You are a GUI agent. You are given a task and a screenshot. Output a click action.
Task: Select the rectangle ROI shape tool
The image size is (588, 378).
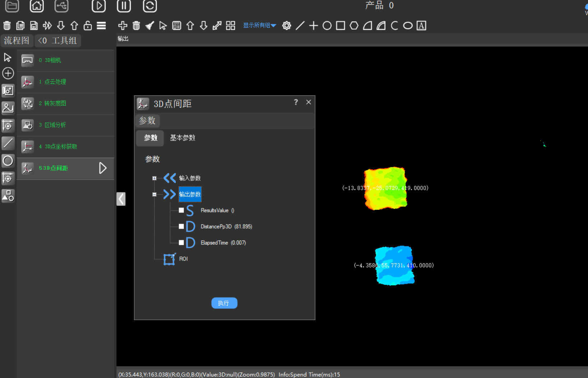pyautogui.click(x=341, y=26)
